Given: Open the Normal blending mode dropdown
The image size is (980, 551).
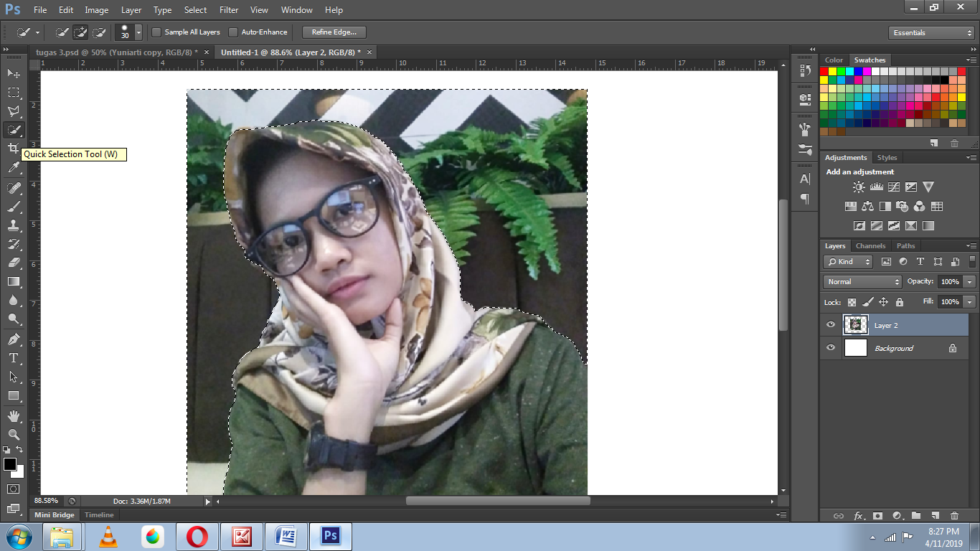Looking at the screenshot, I should 861,281.
